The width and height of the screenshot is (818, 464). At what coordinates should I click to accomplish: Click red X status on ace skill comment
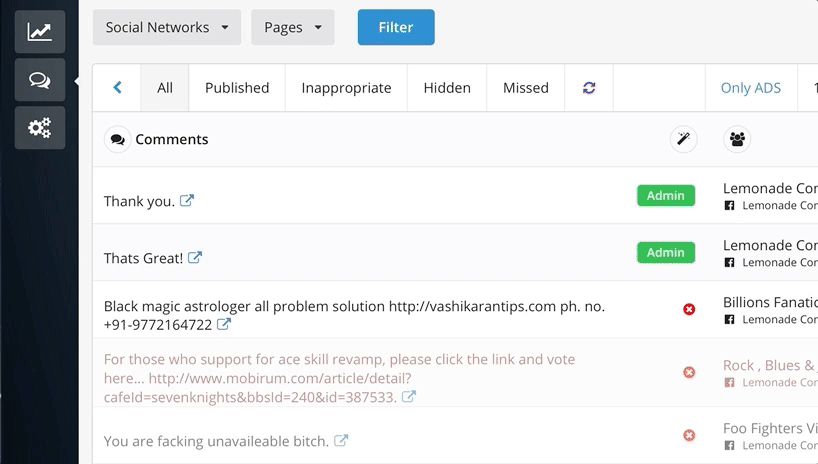point(689,373)
